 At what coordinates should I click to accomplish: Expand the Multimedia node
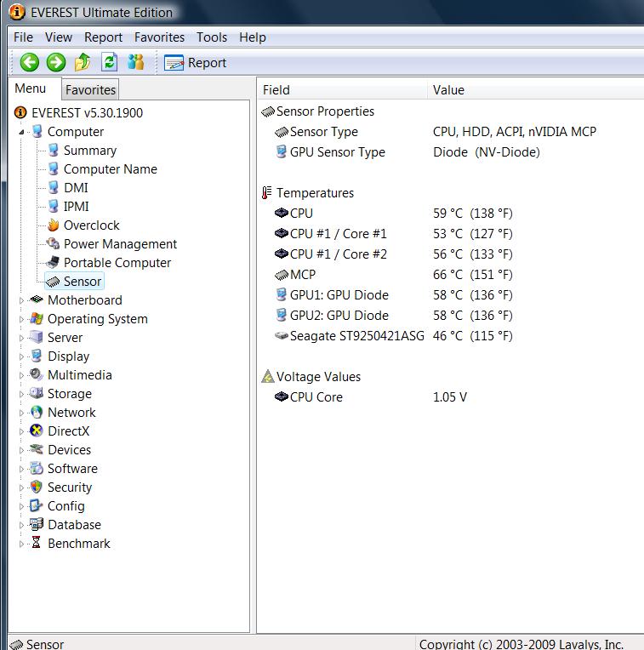(x=21, y=375)
